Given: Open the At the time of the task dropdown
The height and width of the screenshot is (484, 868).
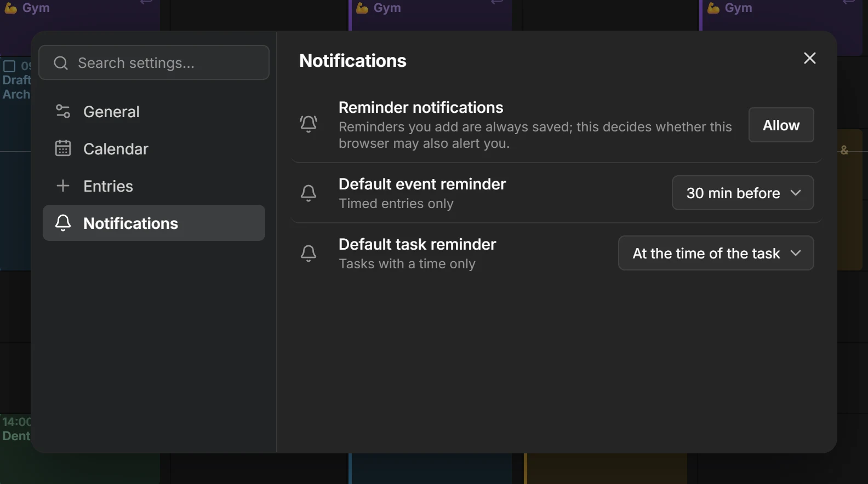Looking at the screenshot, I should click(716, 253).
